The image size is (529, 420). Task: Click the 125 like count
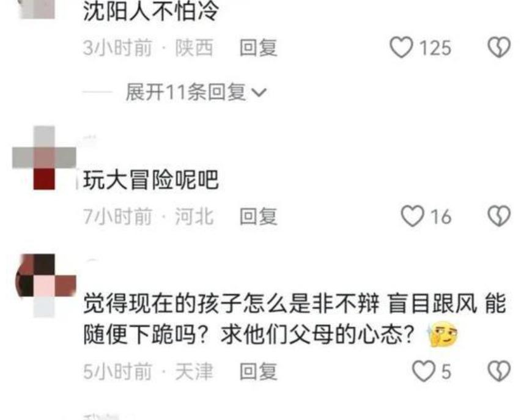(435, 48)
